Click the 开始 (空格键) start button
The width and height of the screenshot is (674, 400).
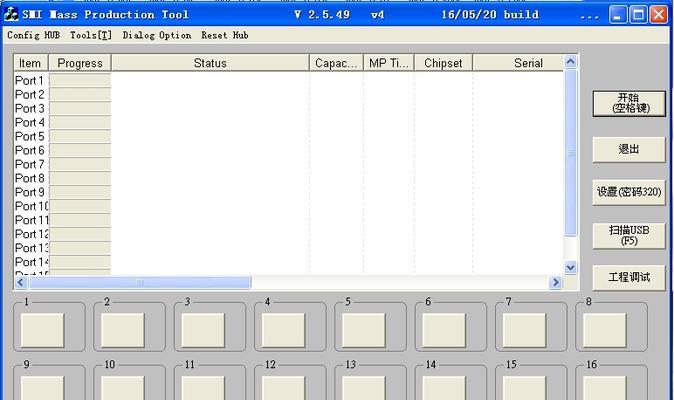click(x=629, y=103)
